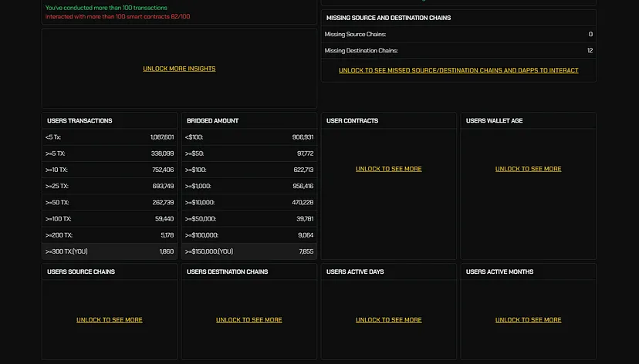This screenshot has width=639, height=364.
Task: Click the Missing Source Chains row
Action: pos(458,35)
